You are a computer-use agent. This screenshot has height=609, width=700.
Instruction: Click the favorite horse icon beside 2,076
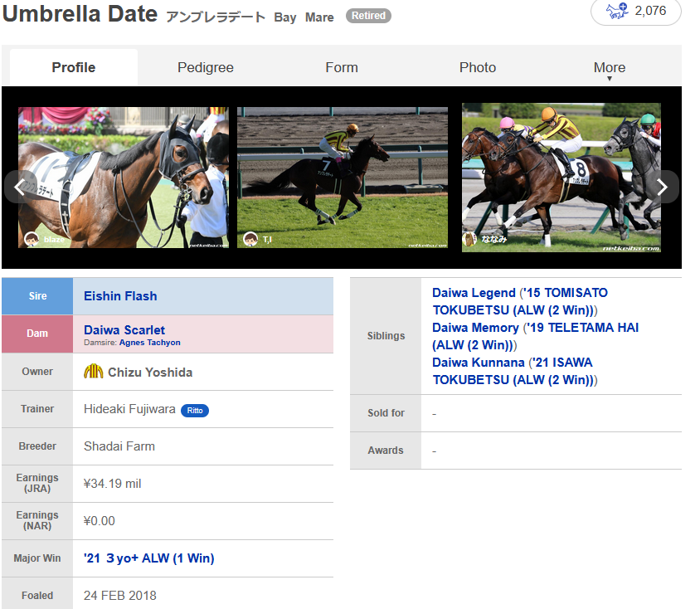click(616, 10)
